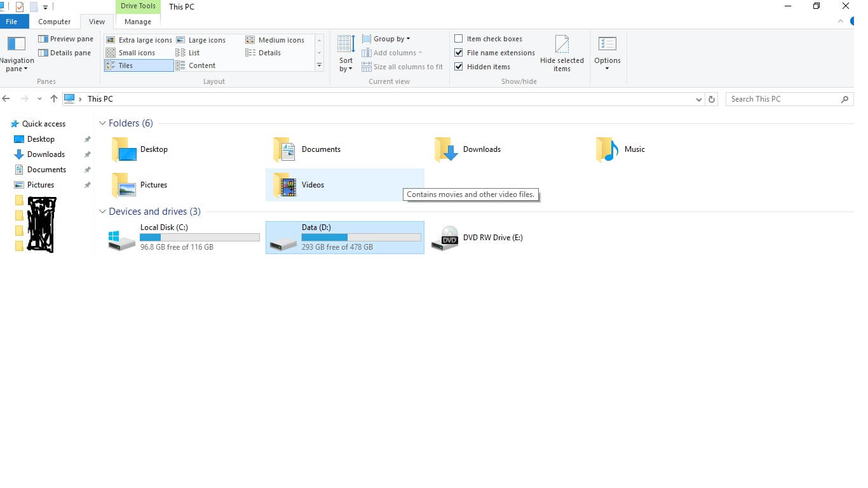The height and width of the screenshot is (488, 868).
Task: Toggle the Details pane
Action: point(64,53)
